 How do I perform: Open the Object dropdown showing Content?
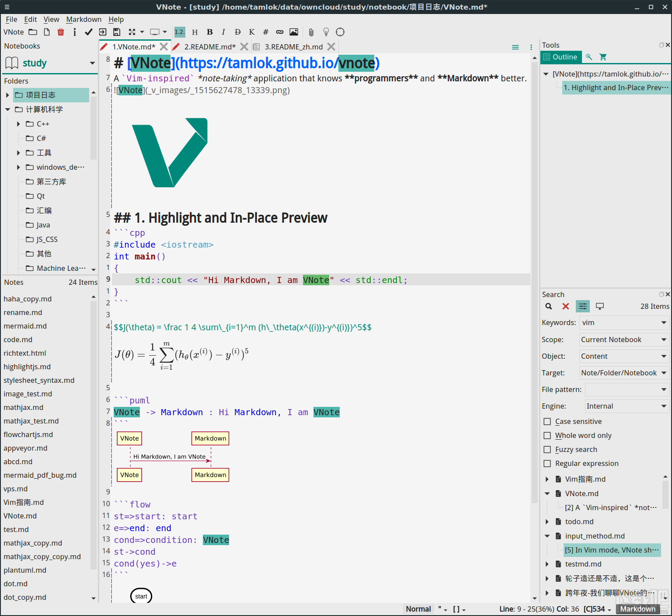624,356
